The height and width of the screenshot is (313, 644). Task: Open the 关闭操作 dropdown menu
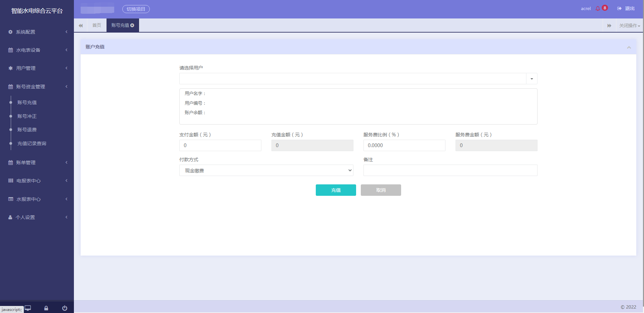[x=630, y=26]
